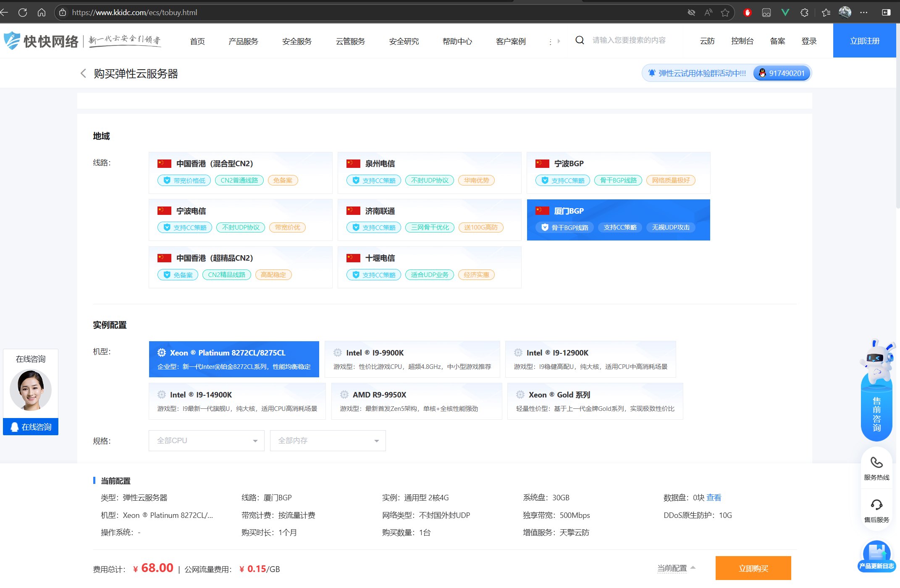Screen dimensions: 900x588
Task: Collapse the 当前配置 expander near 立即购买
Action: click(676, 568)
